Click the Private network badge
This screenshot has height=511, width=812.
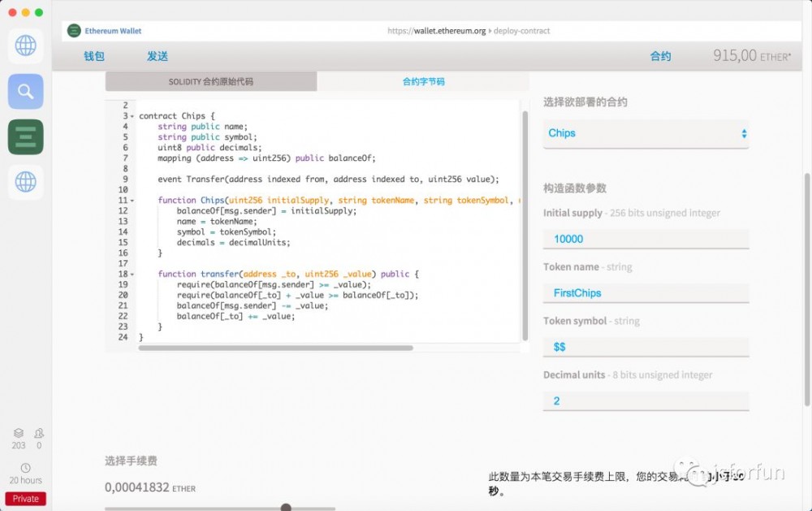[x=25, y=498]
